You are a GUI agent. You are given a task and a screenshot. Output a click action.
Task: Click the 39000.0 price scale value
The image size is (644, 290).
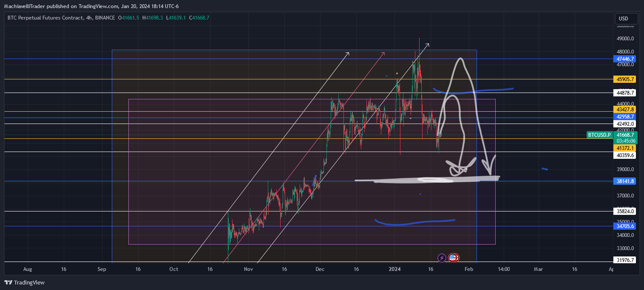point(625,169)
